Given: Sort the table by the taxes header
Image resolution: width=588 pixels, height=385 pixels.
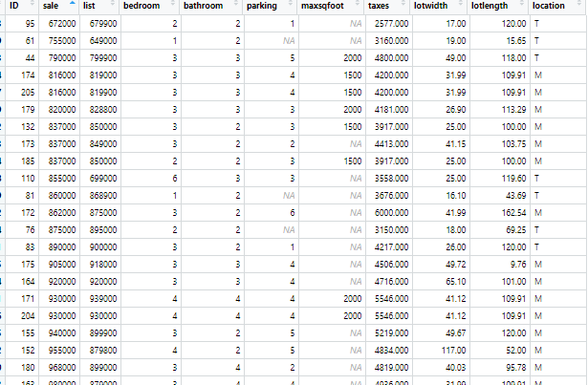Looking at the screenshot, I should pyautogui.click(x=379, y=6).
